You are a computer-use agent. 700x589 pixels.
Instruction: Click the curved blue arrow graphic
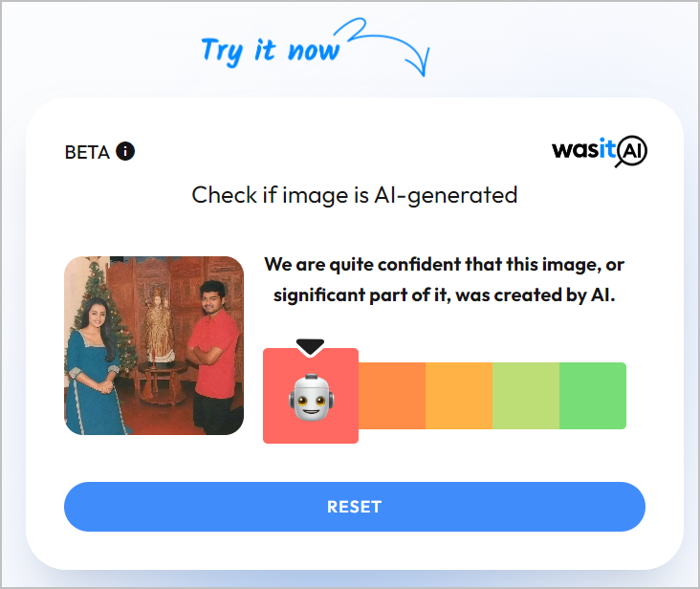pos(388,46)
